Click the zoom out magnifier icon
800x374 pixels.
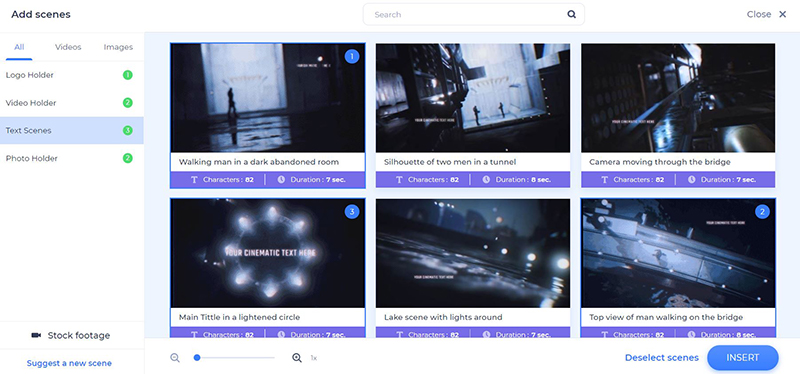[x=175, y=358]
